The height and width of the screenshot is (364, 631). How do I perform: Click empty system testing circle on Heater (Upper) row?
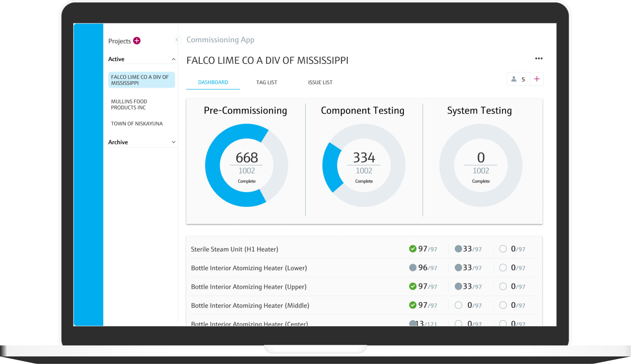(503, 286)
